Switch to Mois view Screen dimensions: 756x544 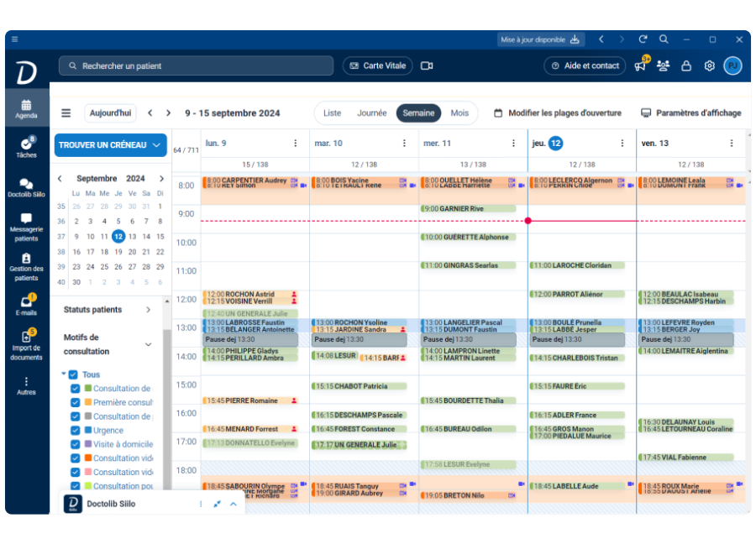coord(459,112)
